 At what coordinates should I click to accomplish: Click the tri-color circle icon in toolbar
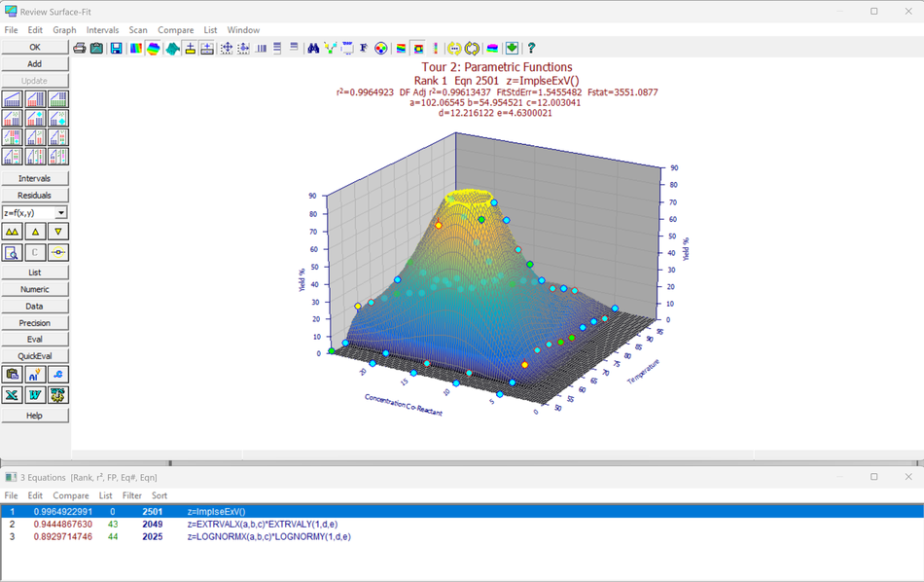click(x=381, y=49)
